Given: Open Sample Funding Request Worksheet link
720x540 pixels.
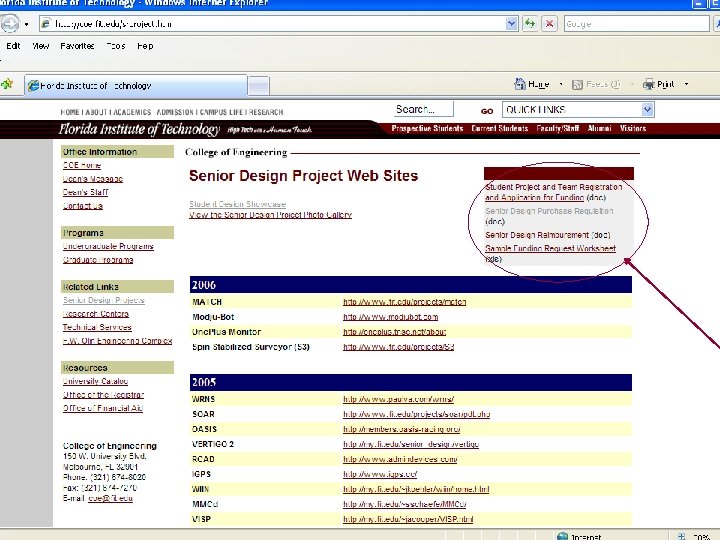Looking at the screenshot, I should (550, 248).
